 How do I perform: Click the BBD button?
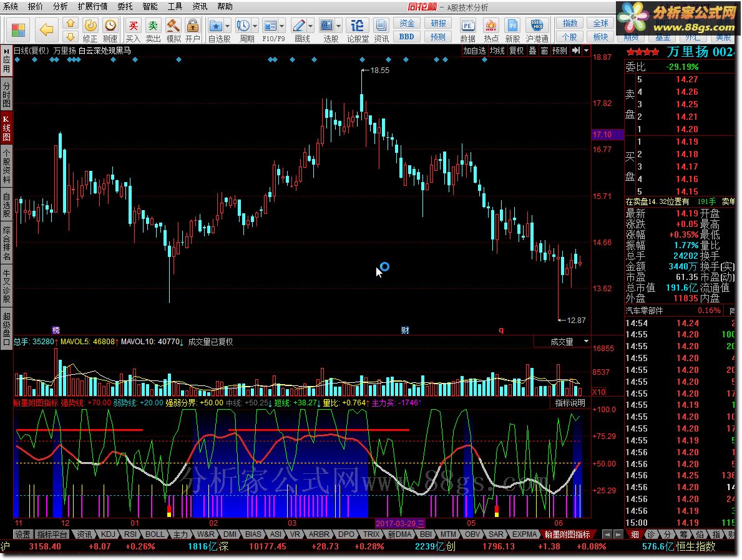pos(406,36)
